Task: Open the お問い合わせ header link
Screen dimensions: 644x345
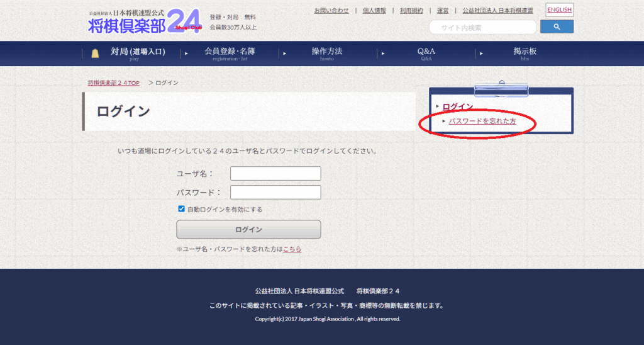Action: 331,11
